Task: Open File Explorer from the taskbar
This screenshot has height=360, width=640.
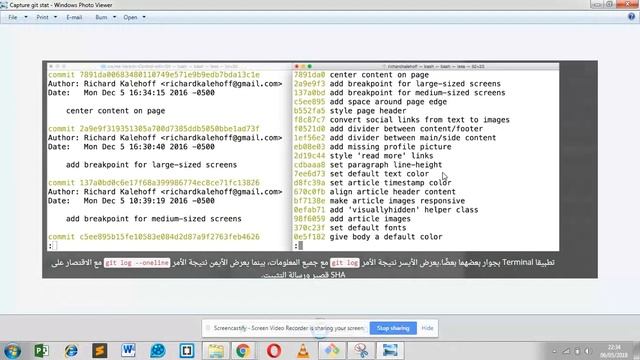Action: pos(216,351)
